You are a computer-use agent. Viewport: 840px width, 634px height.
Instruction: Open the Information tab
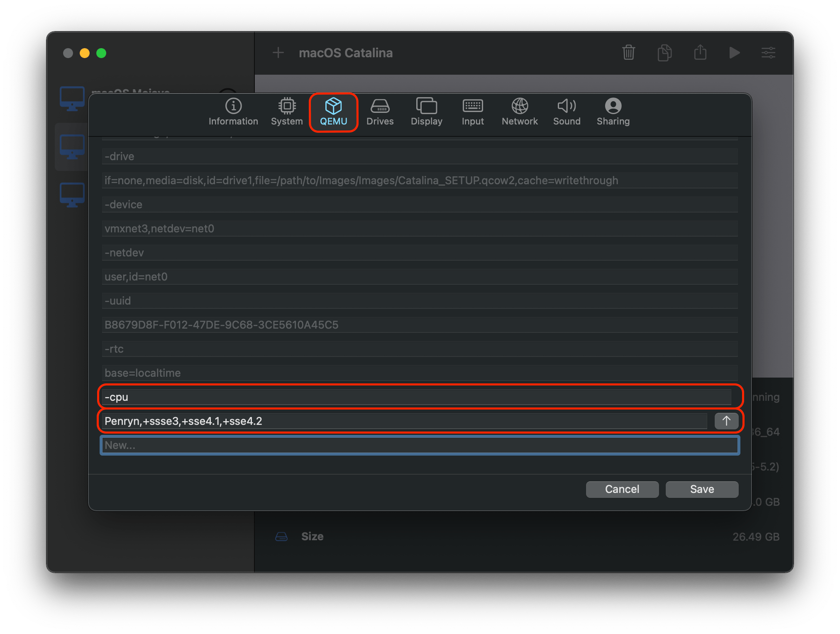point(233,112)
